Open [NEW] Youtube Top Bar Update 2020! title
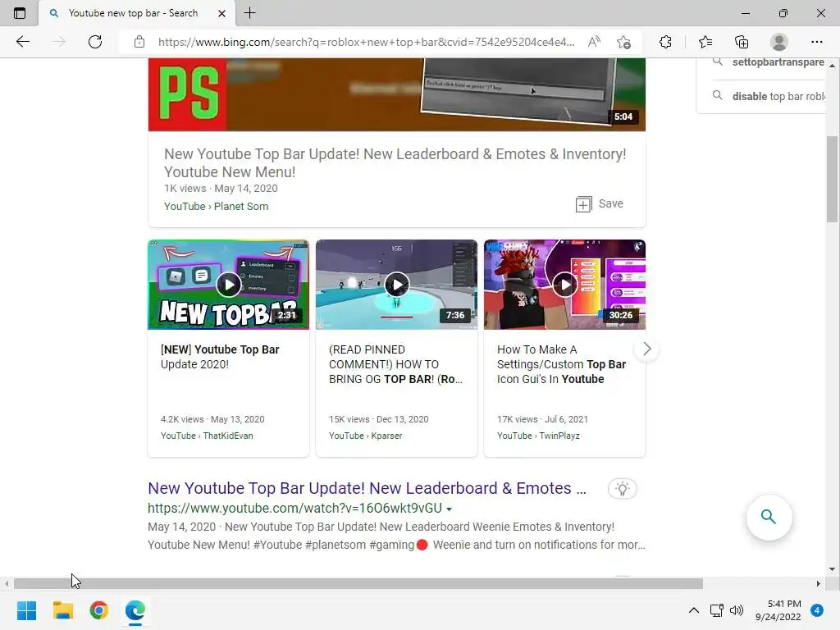This screenshot has height=630, width=840. click(x=220, y=357)
